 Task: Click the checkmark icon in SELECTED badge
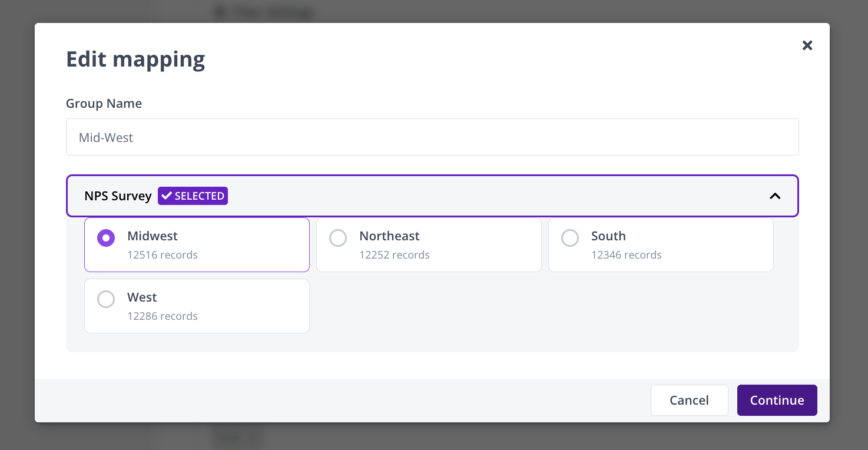click(167, 196)
